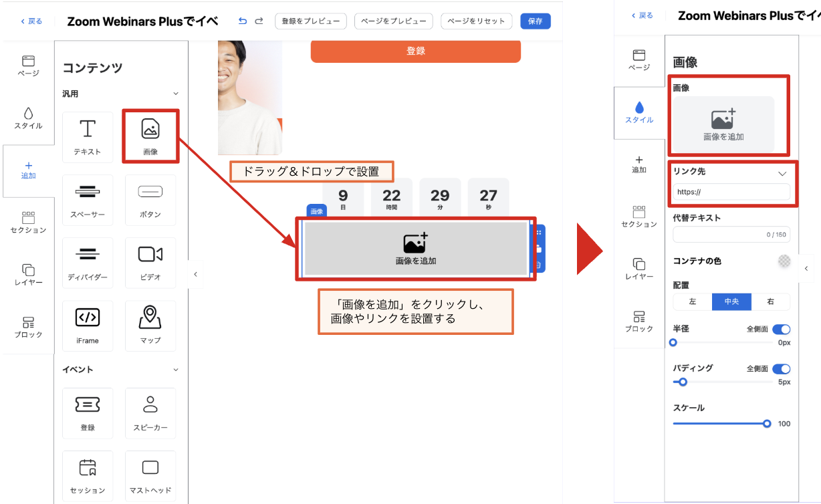821x504 pixels.
Task: Select the iFrame content block
Action: click(x=88, y=326)
